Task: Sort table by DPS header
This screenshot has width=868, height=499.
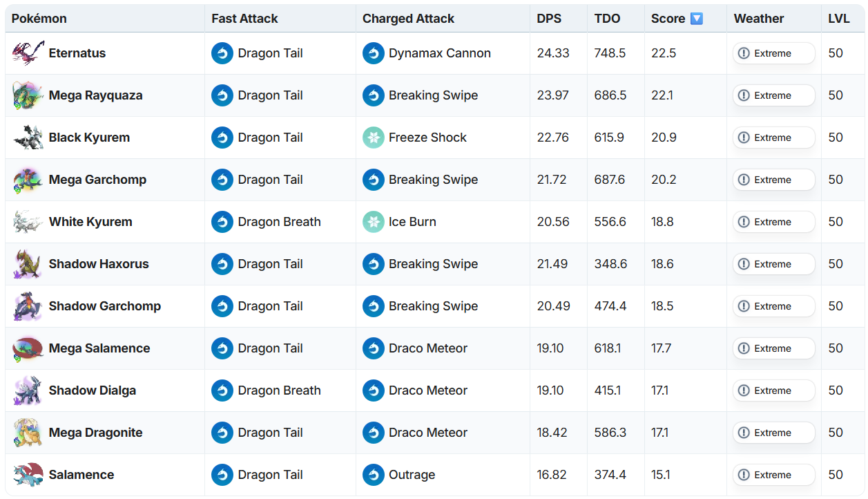Action: pos(548,19)
